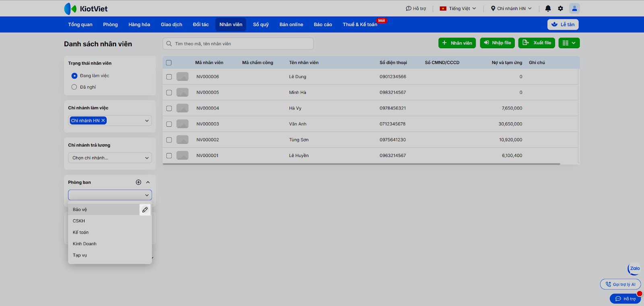Check the row for Minh Hà
The width and height of the screenshot is (644, 306).
pyautogui.click(x=169, y=93)
